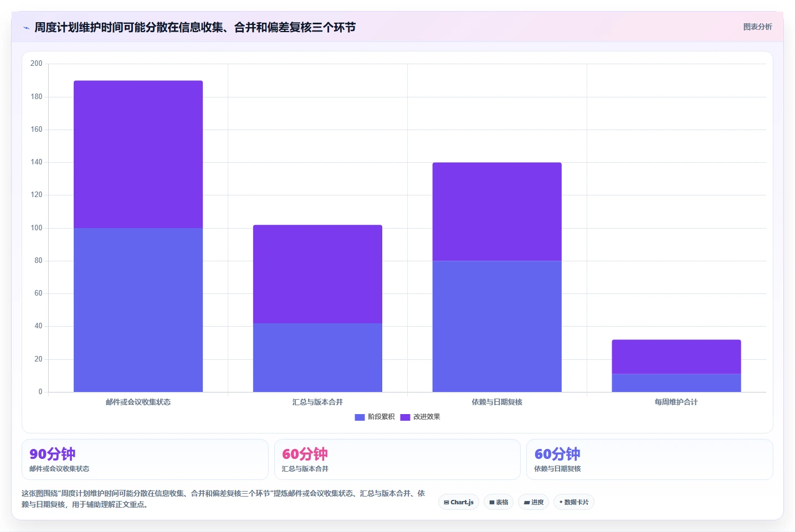Click the blue 60分钟 value of 依赖与日期复核 card
The width and height of the screenshot is (795, 532).
tap(557, 454)
